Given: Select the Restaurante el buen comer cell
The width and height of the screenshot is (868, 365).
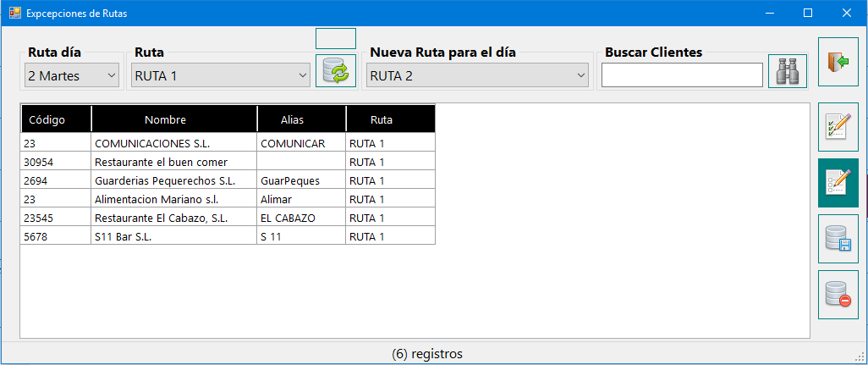Looking at the screenshot, I should point(174,163).
